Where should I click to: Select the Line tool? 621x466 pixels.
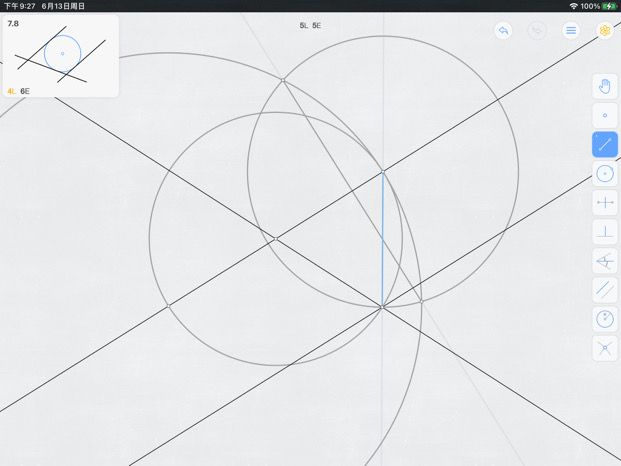[x=605, y=145]
